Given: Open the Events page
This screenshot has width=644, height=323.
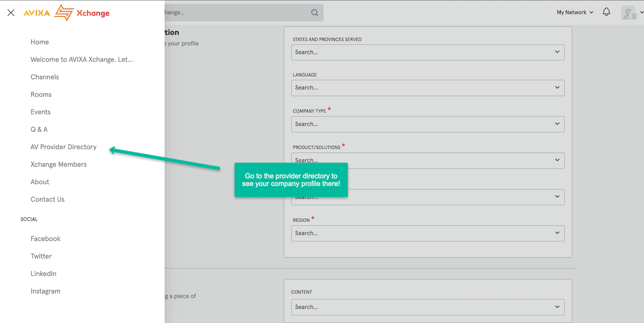Looking at the screenshot, I should [41, 112].
